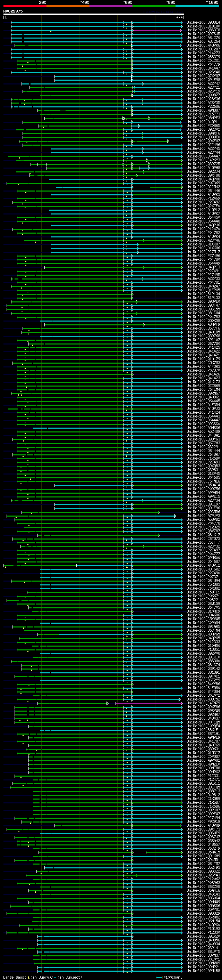This screenshot has height=980, width=222.
Task: Open hit UniRef100_P27490
Action: click(x=203, y=573)
